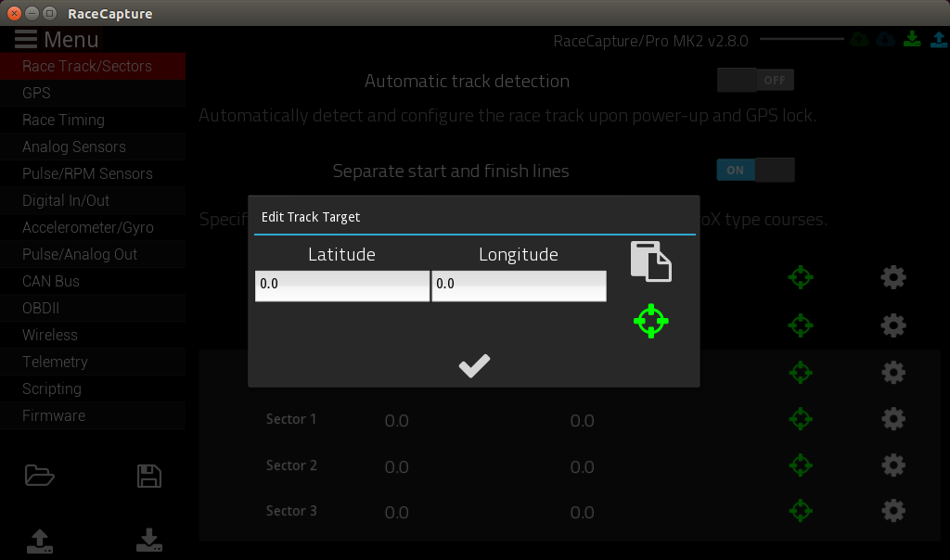Focus the Longitude input field
This screenshot has width=950, height=560.
pyautogui.click(x=520, y=286)
